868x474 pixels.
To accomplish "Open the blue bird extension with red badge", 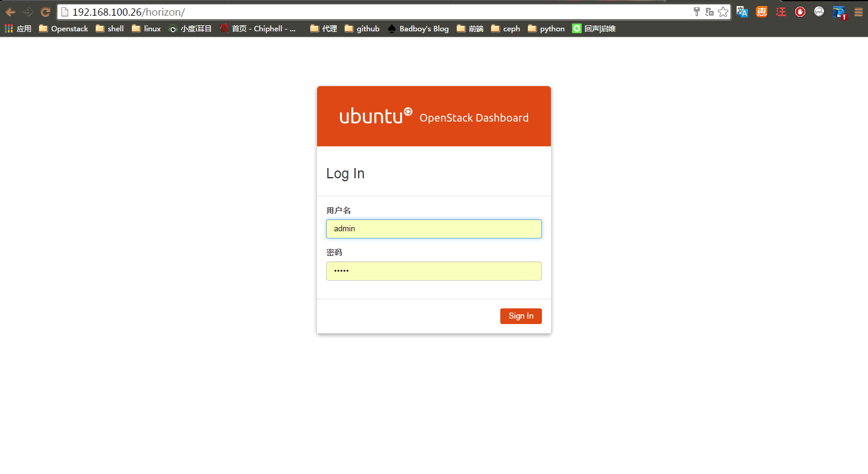I will (839, 12).
